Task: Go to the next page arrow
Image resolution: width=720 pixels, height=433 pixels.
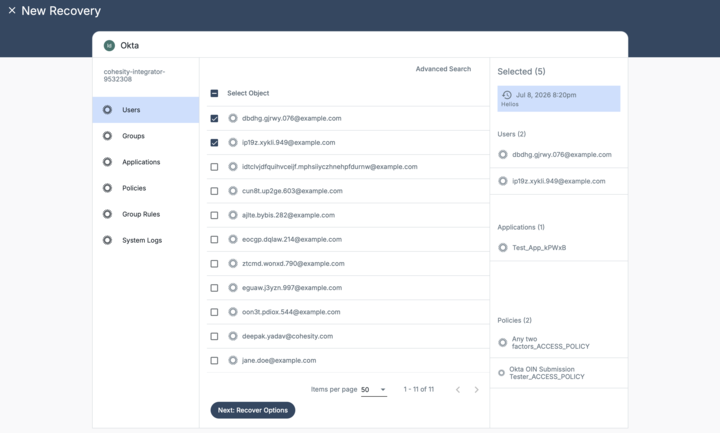Action: [x=477, y=390]
